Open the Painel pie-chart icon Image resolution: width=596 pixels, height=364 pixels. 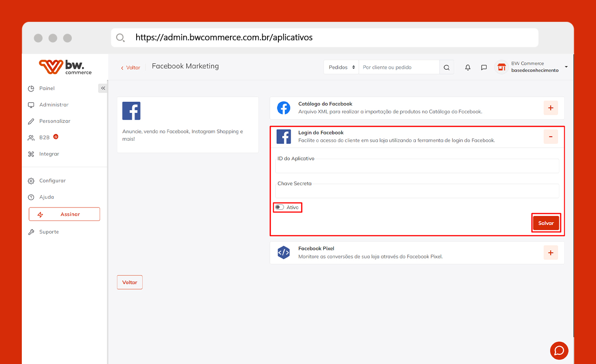click(31, 88)
